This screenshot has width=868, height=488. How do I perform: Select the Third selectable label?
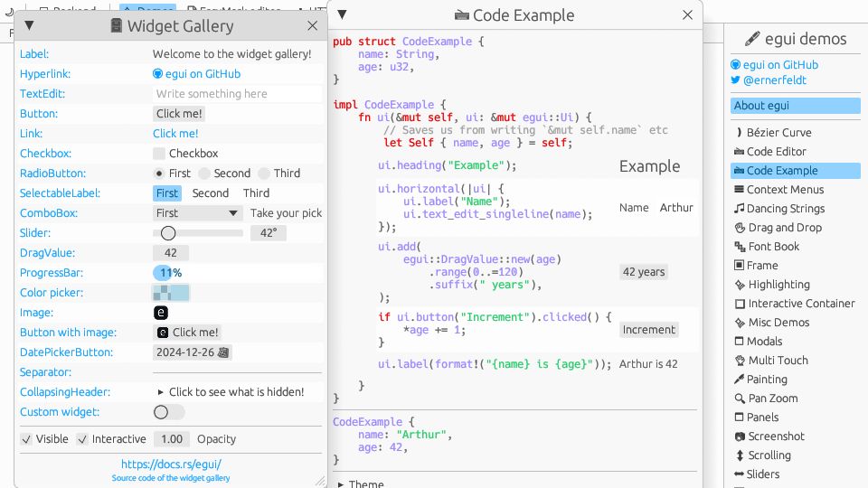[x=256, y=193]
